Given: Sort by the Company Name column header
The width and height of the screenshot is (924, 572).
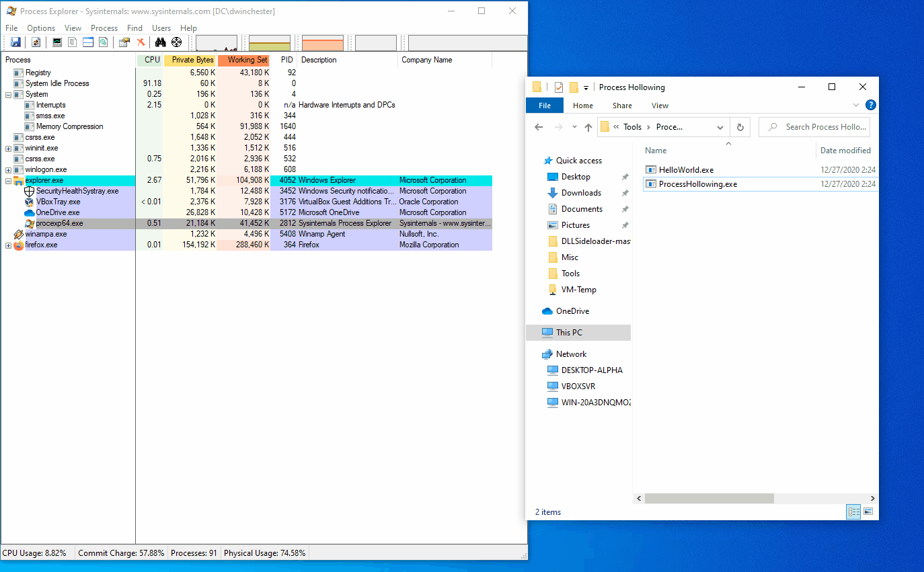Looking at the screenshot, I should tap(445, 60).
